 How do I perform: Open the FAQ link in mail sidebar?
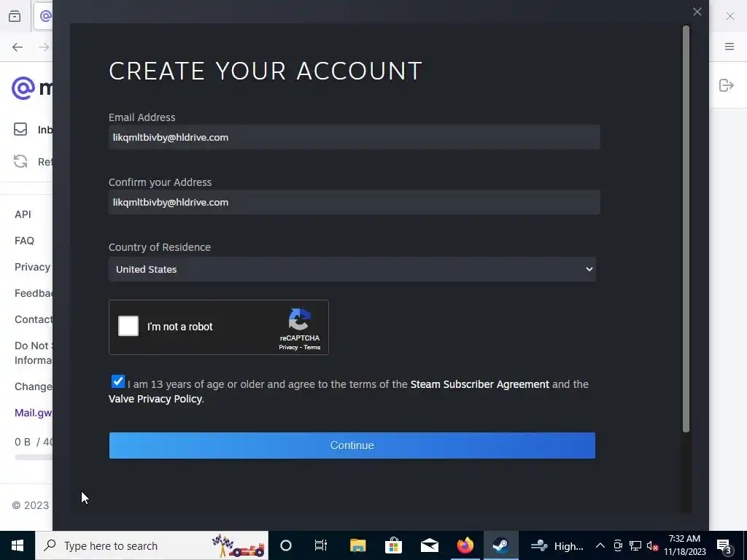(x=24, y=241)
